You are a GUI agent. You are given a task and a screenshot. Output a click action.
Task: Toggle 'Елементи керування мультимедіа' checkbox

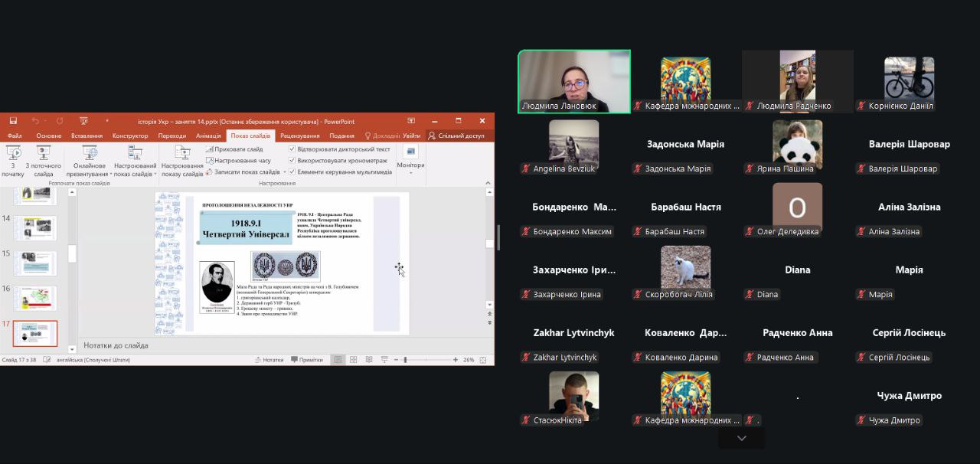coord(292,172)
